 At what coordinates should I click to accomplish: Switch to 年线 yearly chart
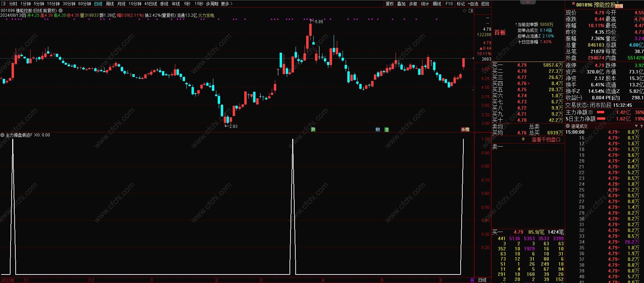(176, 4)
